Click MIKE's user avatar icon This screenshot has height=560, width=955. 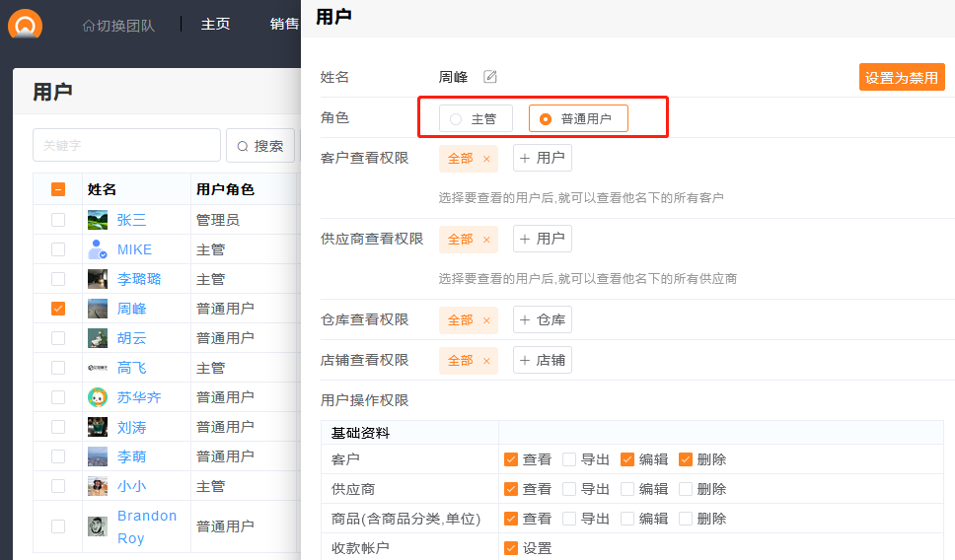97,249
